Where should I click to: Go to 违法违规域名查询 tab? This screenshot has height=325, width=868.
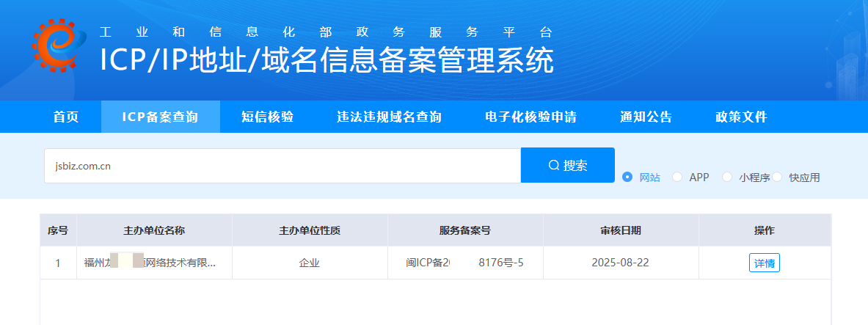389,117
